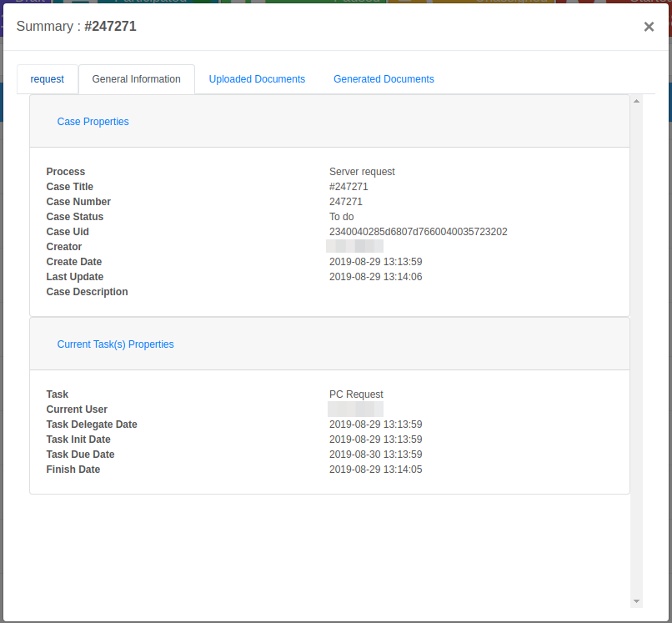Switch to the request tab
Screen dimensions: 672x623
click(48, 79)
